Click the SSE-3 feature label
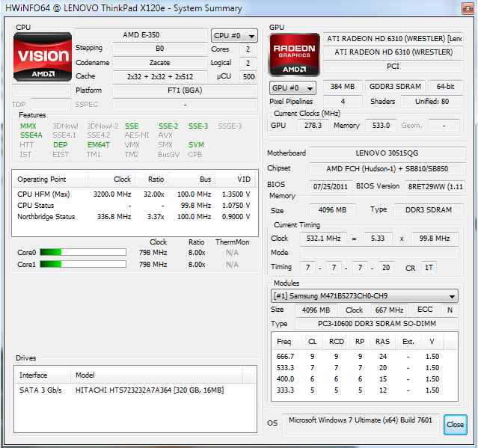Screen dimensions: 478x448 click(x=198, y=126)
